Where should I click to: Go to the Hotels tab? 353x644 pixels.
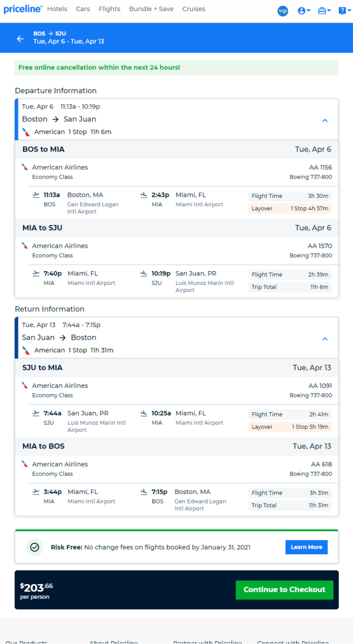click(x=57, y=9)
